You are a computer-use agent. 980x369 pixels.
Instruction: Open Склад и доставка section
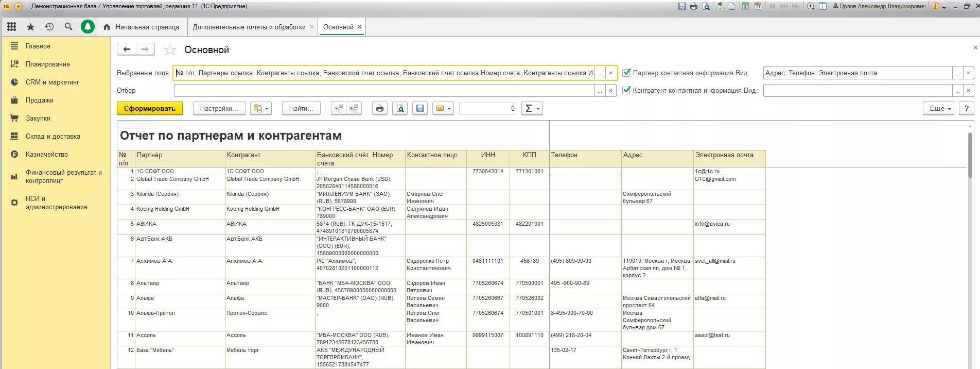click(x=56, y=136)
